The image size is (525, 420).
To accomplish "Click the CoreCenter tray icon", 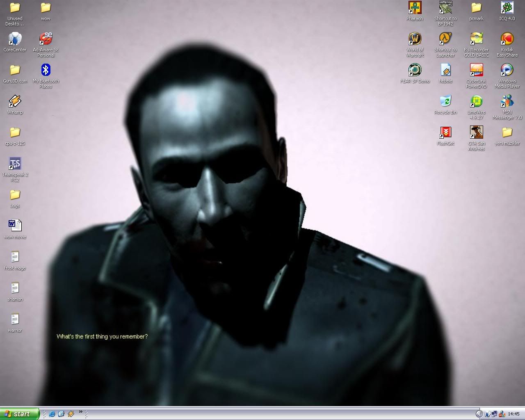I will (488, 414).
